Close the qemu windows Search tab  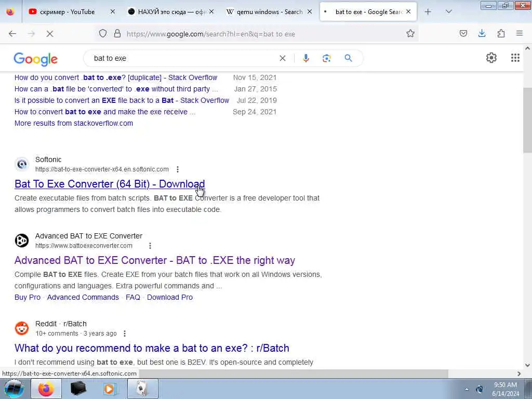click(x=310, y=12)
